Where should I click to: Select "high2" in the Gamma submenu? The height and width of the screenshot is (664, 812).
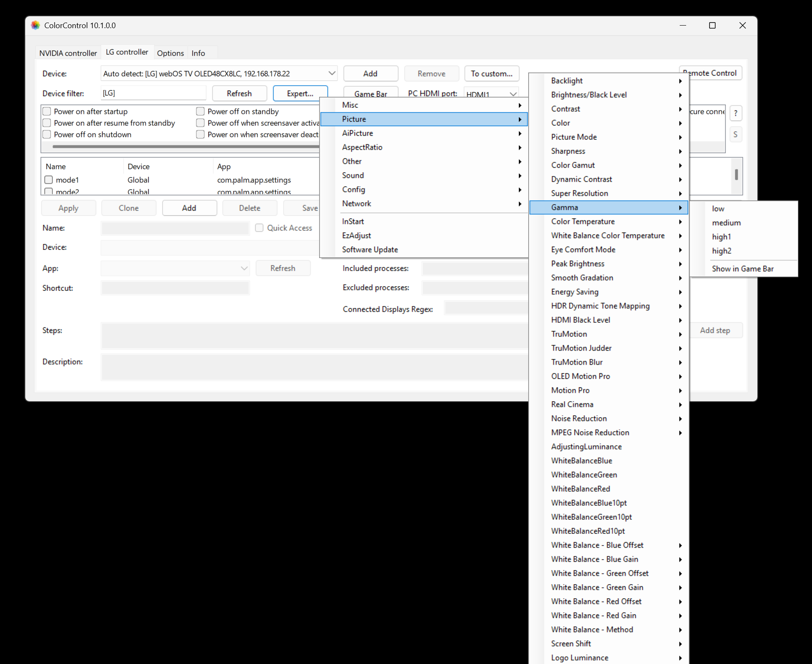click(x=722, y=251)
